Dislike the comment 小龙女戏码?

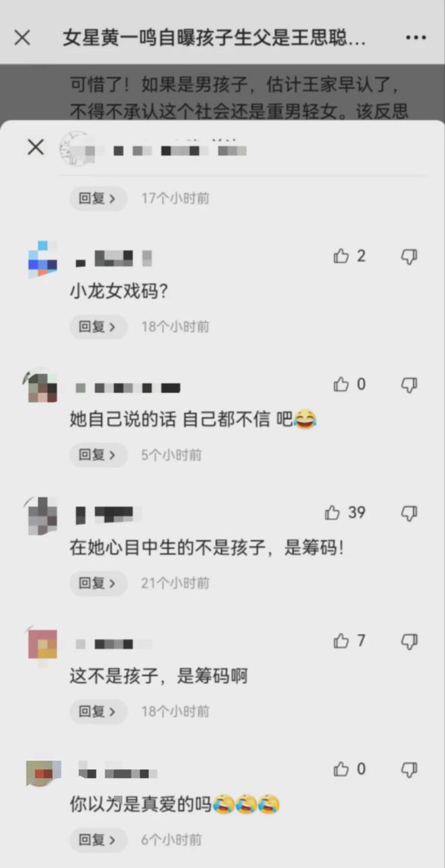tap(409, 256)
